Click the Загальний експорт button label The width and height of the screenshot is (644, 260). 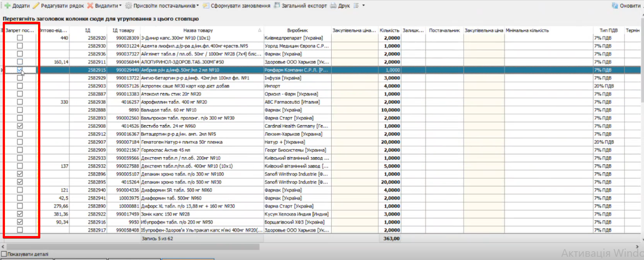305,5
